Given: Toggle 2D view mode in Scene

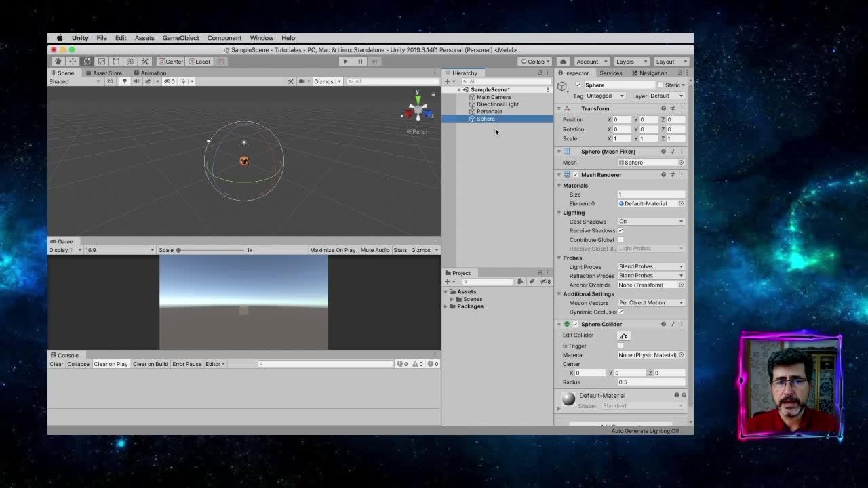Looking at the screenshot, I should tap(110, 81).
